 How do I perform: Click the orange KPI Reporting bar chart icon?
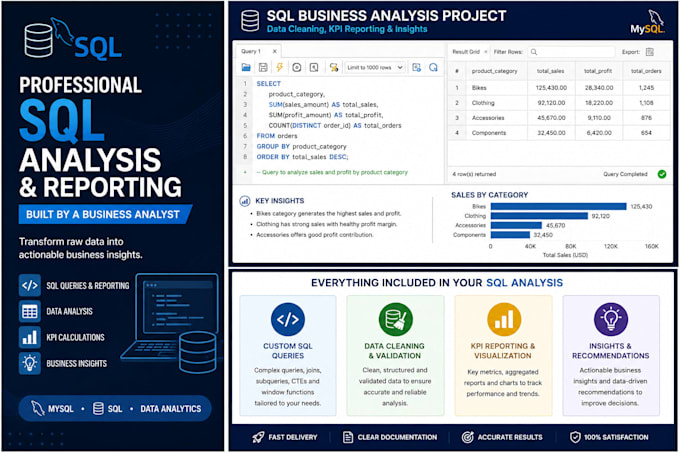(503, 320)
